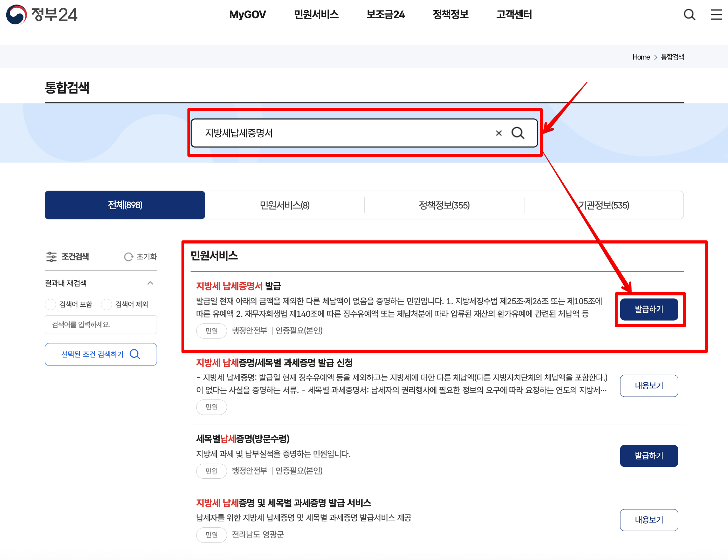The image size is (728, 560).
Task: Click 내용보기 for 지방세 납세증명/세목별 과세증명
Action: click(x=649, y=385)
